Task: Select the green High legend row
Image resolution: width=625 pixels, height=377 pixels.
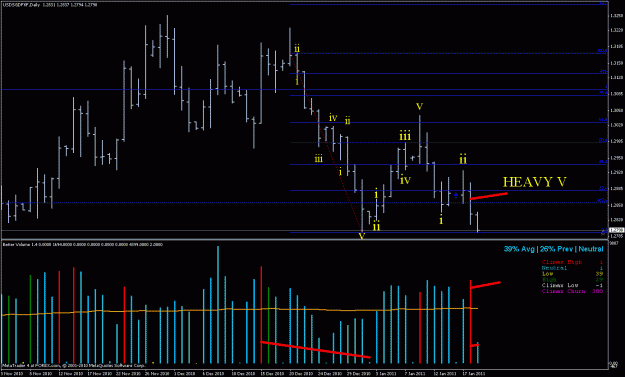Action: point(572,280)
